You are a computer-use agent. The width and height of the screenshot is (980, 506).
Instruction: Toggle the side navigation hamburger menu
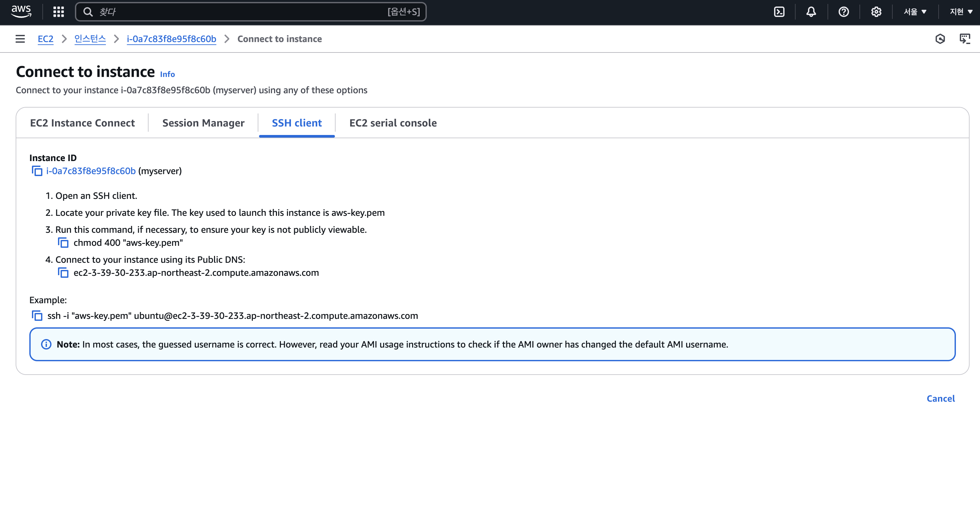[x=20, y=39]
